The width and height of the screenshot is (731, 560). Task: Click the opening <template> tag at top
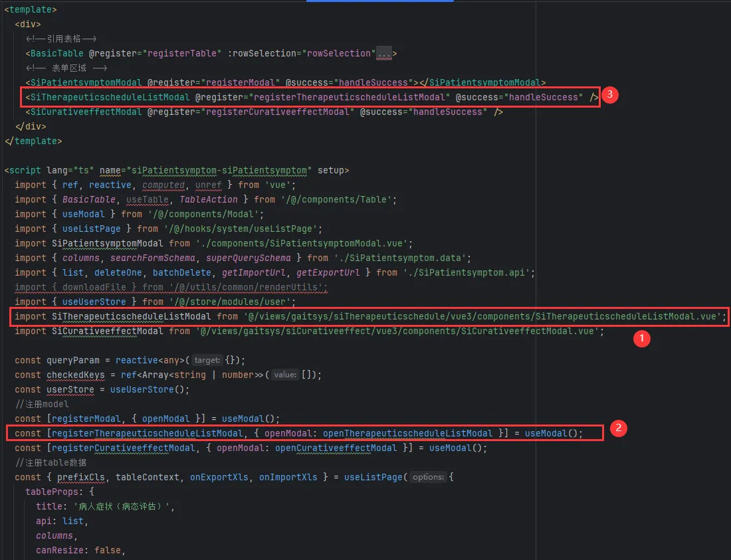click(31, 9)
